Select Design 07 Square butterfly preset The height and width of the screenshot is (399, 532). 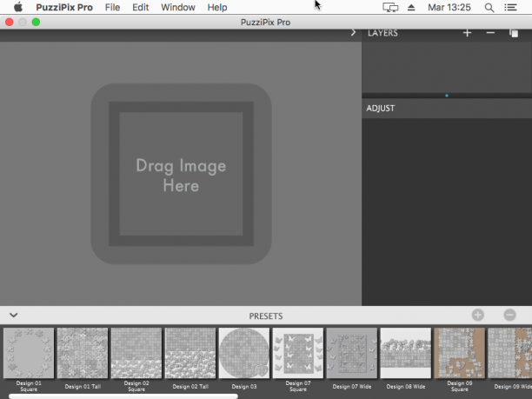(x=298, y=353)
